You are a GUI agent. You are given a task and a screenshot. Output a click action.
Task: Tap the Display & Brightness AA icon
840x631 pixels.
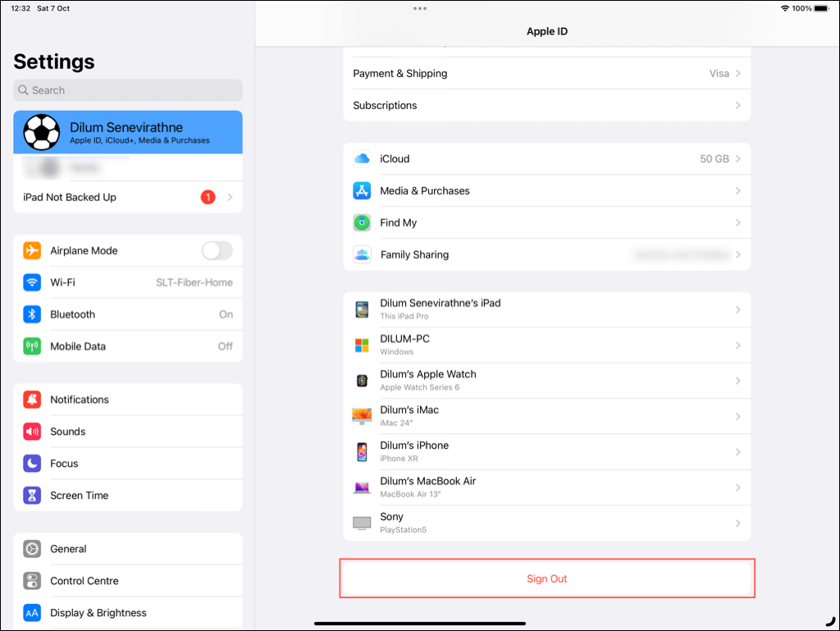tap(32, 613)
